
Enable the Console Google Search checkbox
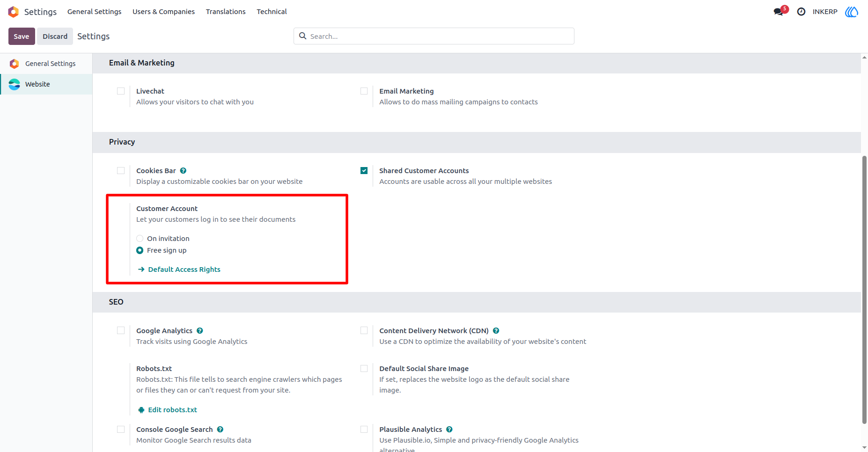(x=121, y=430)
